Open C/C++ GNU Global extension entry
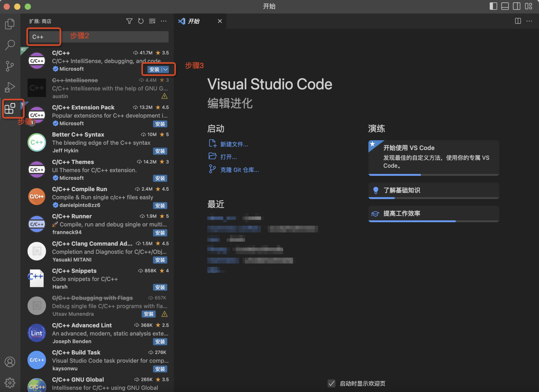The width and height of the screenshot is (539, 392). (97, 383)
